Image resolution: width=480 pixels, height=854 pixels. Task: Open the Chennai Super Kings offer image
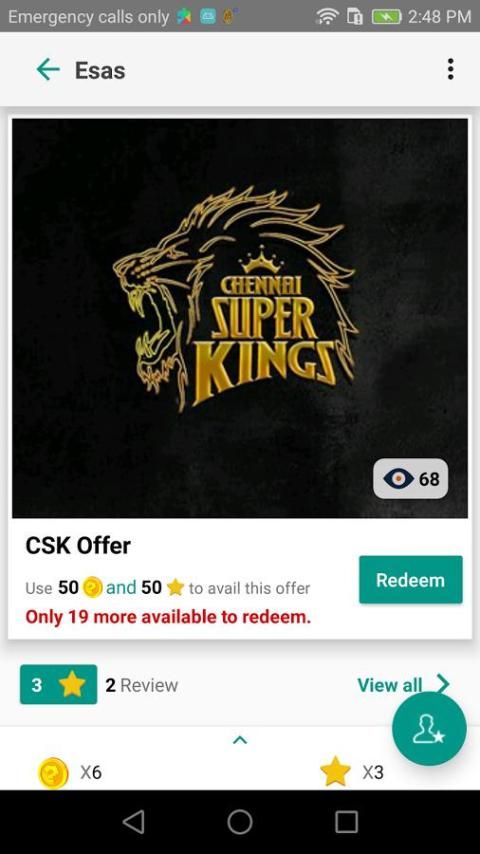click(240, 318)
